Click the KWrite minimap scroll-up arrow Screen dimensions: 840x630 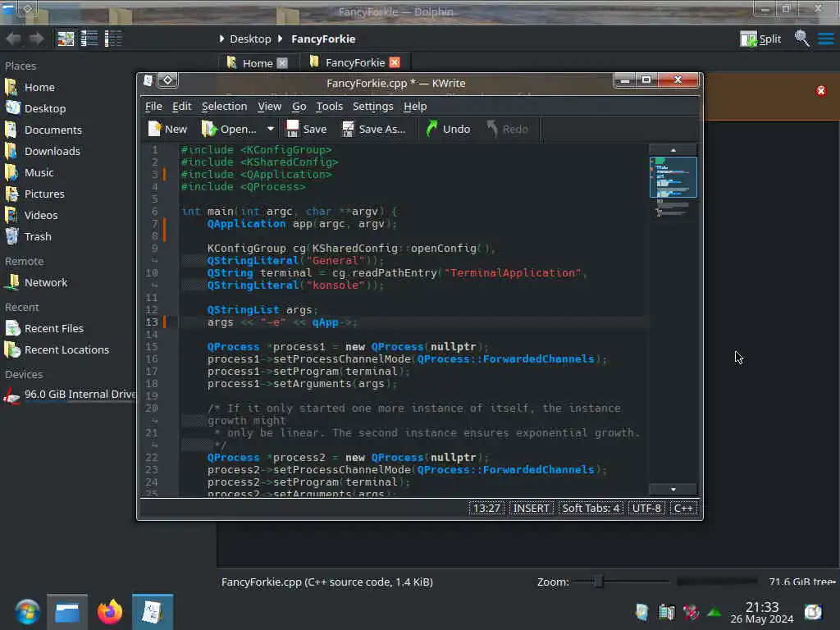tap(673, 150)
